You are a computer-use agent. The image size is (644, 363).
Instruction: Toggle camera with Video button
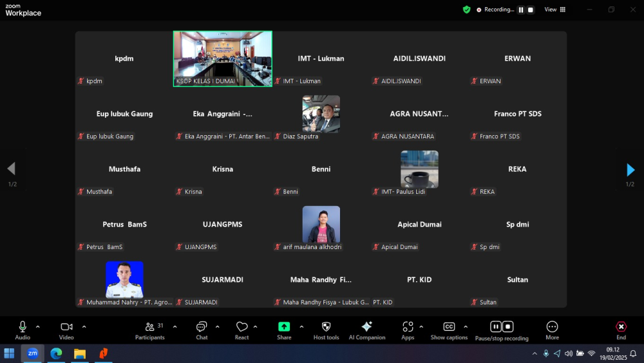[x=66, y=331]
